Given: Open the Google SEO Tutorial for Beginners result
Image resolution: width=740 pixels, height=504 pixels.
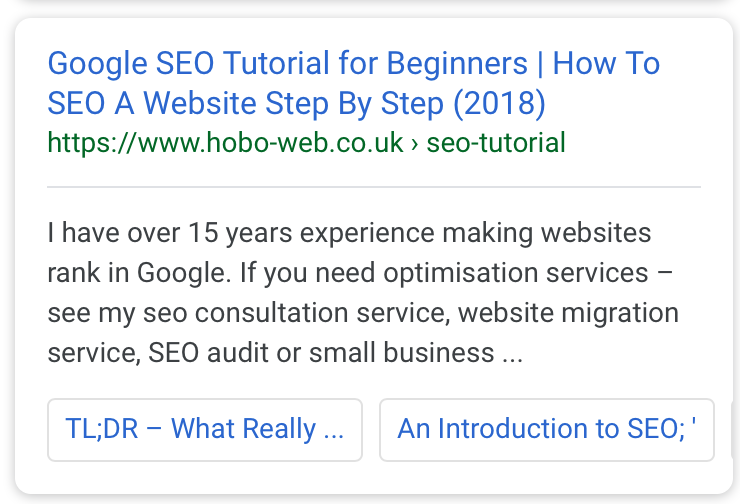Looking at the screenshot, I should point(353,83).
